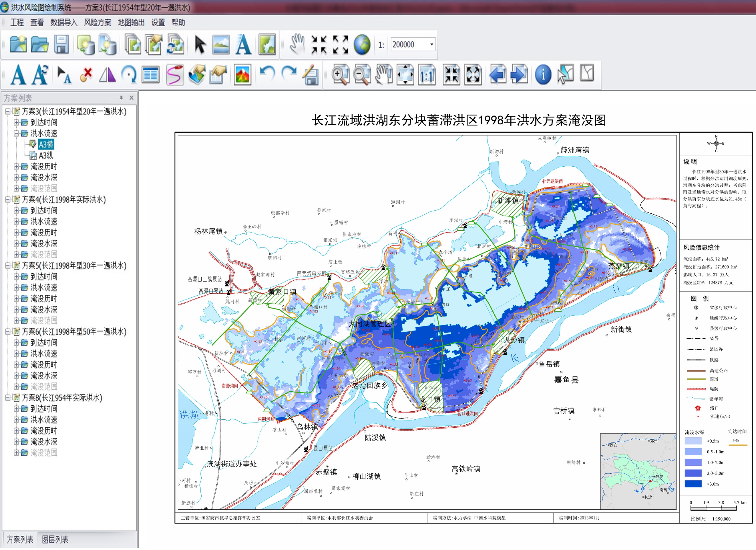Click the blue information identify icon
Image resolution: width=756 pixels, height=550 pixels.
[x=543, y=74]
